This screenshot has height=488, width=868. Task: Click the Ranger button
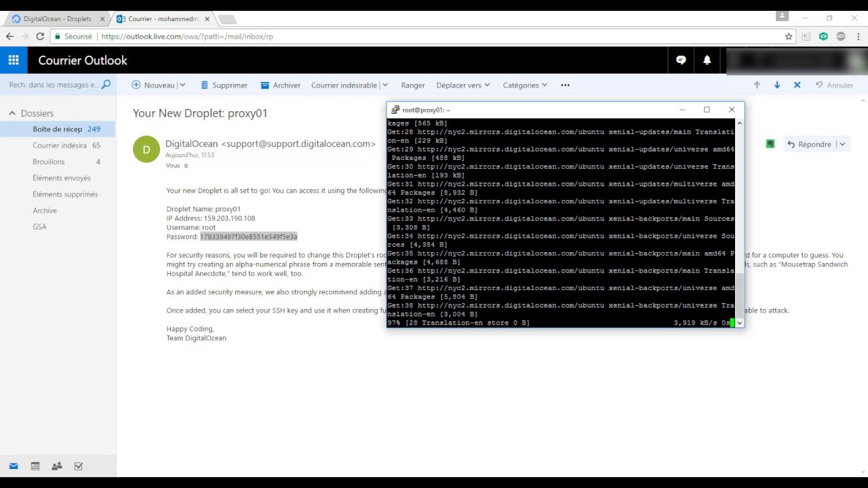(413, 85)
